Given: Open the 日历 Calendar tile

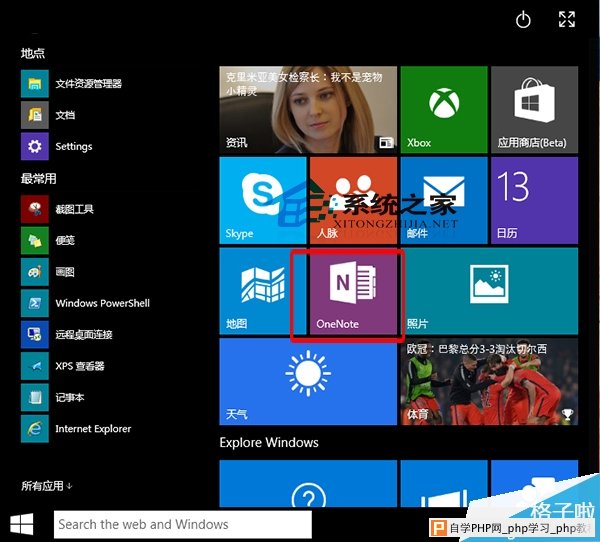Looking at the screenshot, I should pos(535,200).
